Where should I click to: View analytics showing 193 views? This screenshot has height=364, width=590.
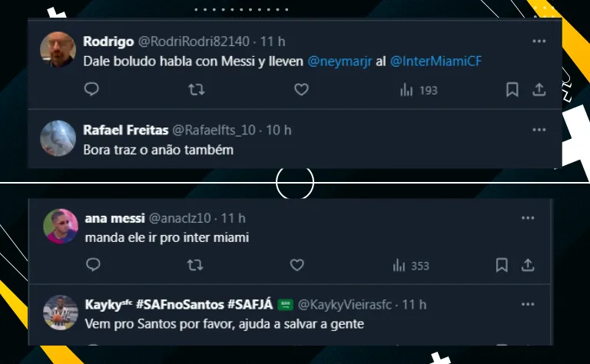click(x=419, y=90)
